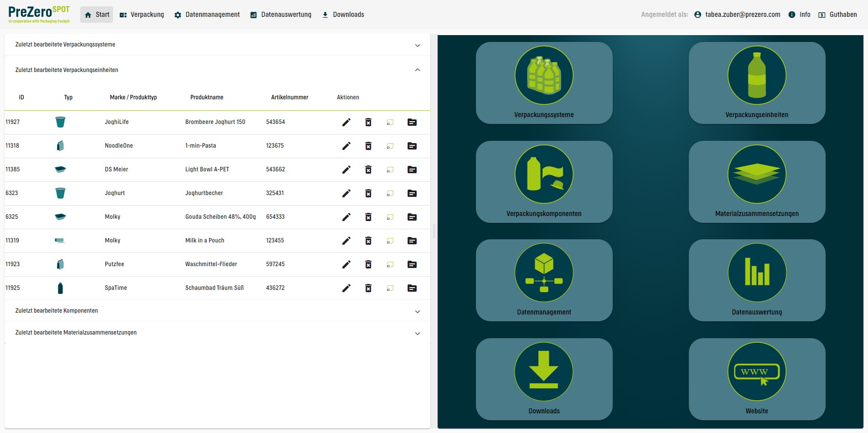Open the Datenmanagement menu in the top bar

pos(207,15)
